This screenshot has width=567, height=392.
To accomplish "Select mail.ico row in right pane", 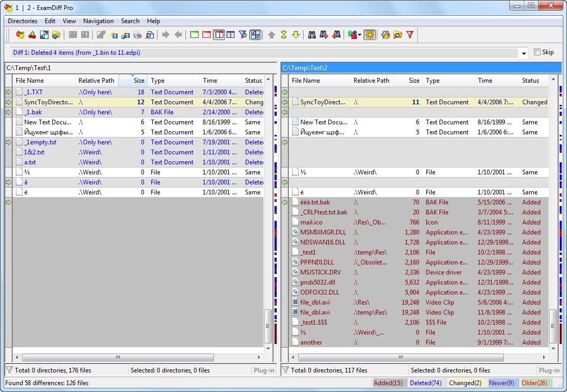I will click(419, 222).
